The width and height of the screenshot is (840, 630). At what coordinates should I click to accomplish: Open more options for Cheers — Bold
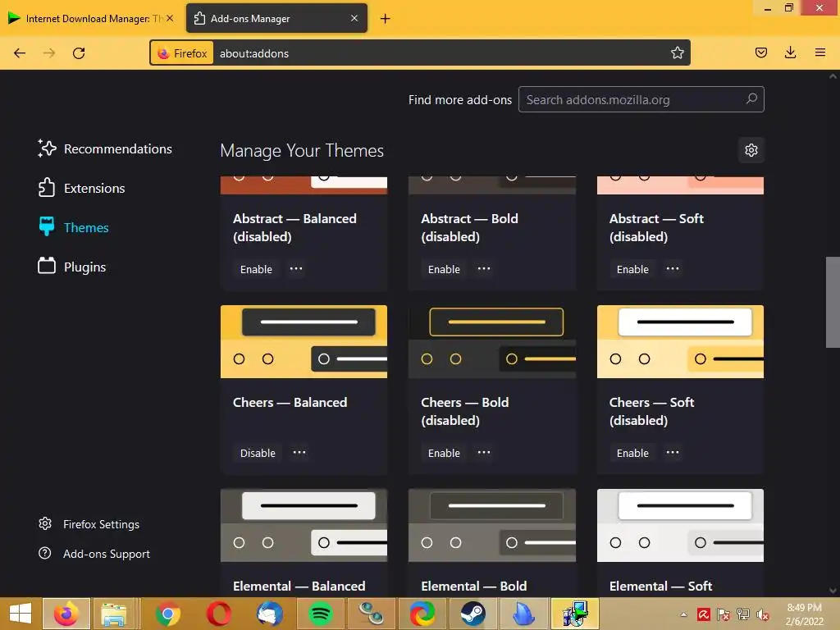[484, 452]
